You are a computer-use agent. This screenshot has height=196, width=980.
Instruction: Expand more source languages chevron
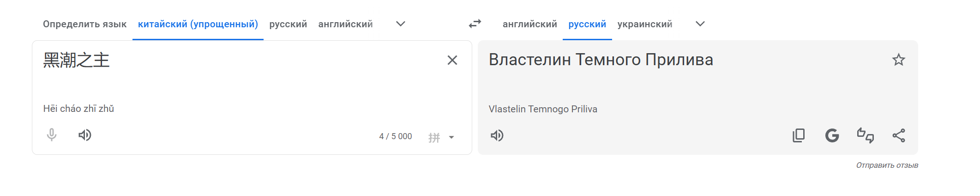click(x=400, y=24)
